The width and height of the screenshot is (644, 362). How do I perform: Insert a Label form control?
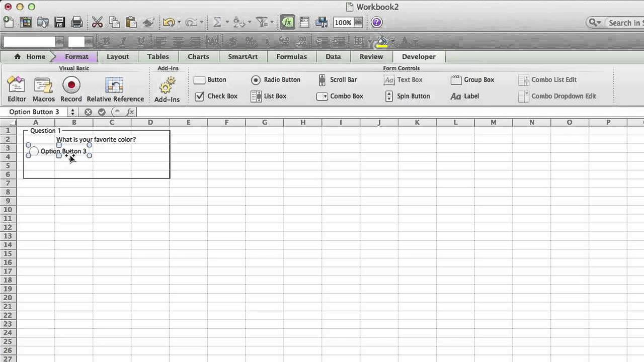(464, 96)
